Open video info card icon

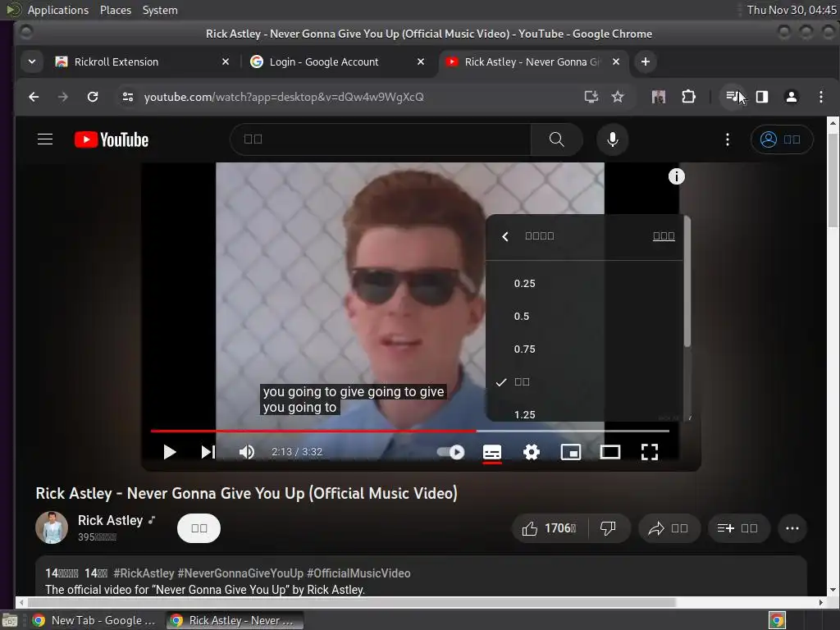[x=676, y=176]
